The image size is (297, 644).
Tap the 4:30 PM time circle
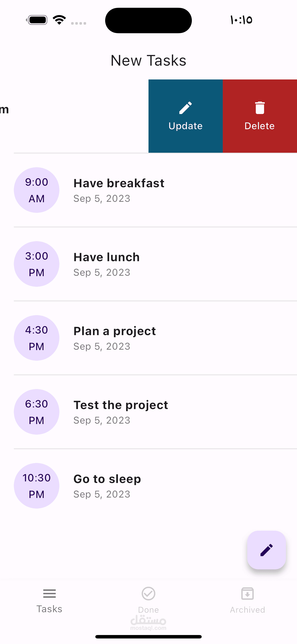37,338
